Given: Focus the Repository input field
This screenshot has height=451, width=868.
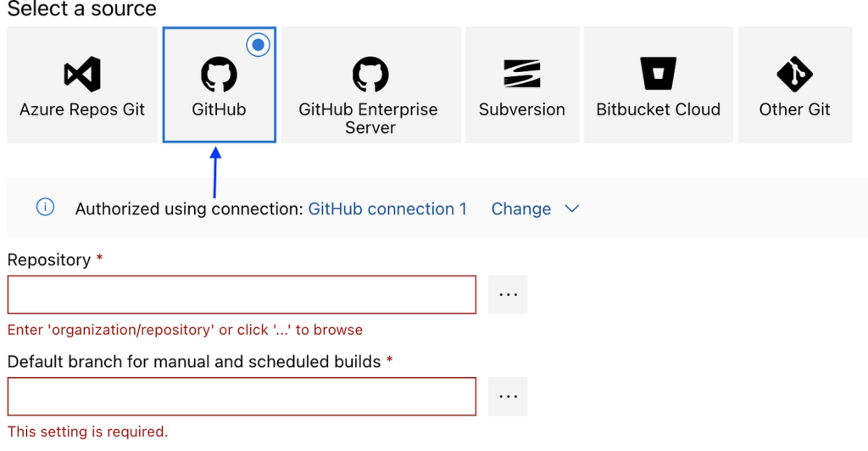Looking at the screenshot, I should point(242,294).
